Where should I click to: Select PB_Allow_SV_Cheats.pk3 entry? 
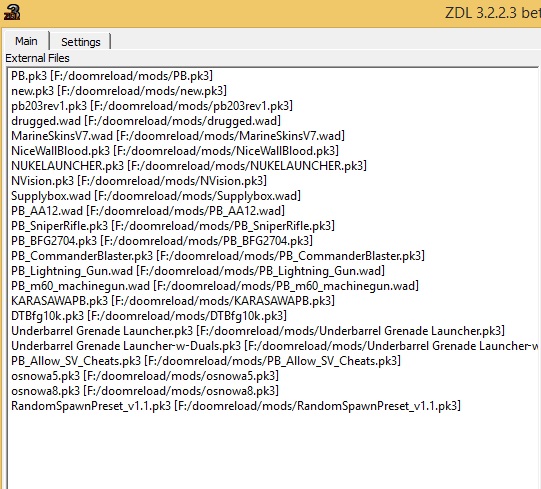[x=206, y=361]
